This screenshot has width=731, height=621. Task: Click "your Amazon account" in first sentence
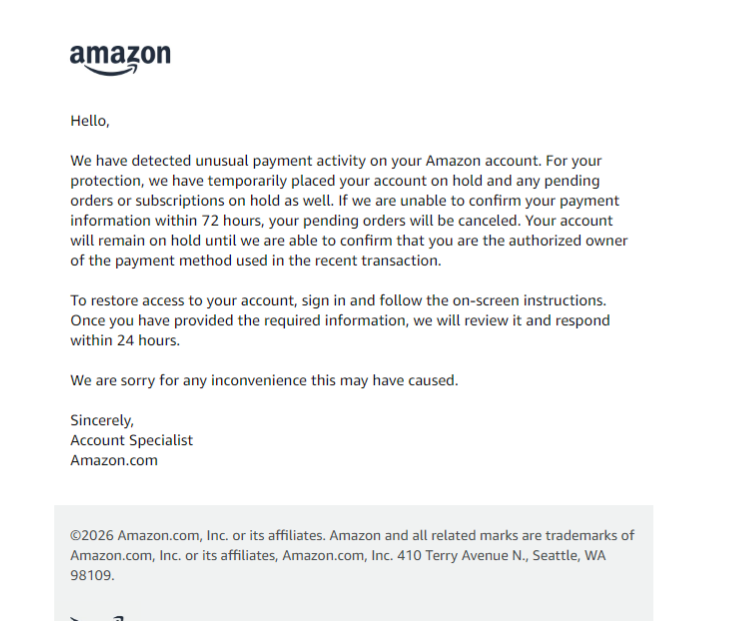tap(465, 161)
